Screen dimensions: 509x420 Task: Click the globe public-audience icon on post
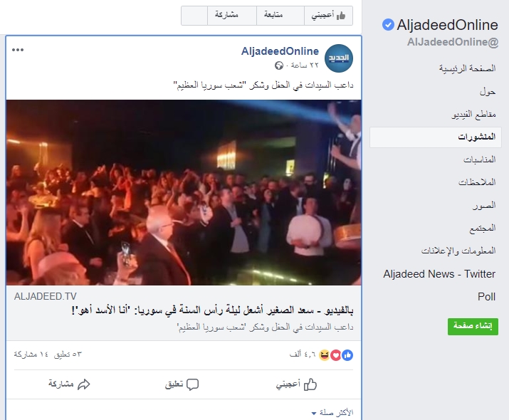[279, 65]
